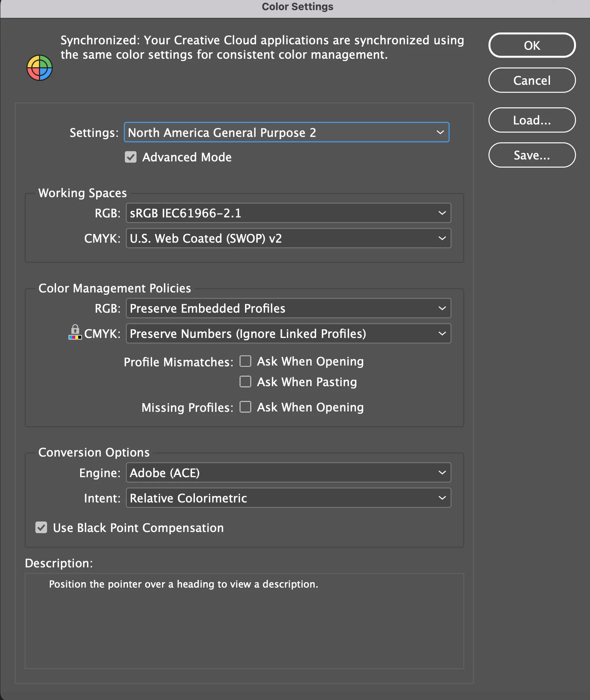Open the RGB color management policy dropdown

289,308
